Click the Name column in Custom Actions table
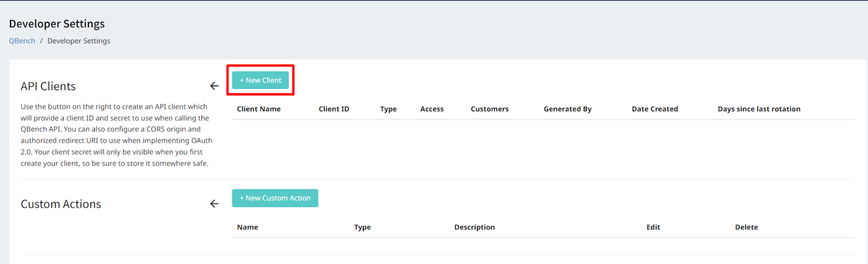This screenshot has width=868, height=264. [x=247, y=227]
